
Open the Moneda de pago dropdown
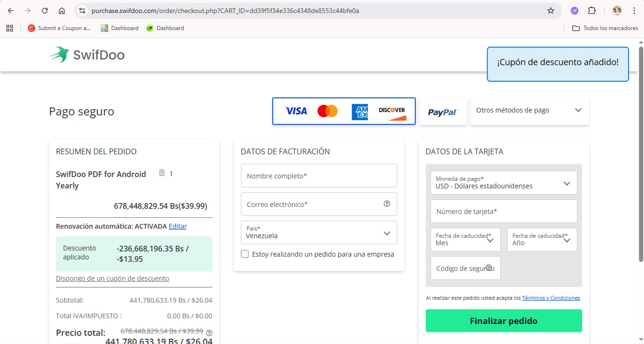(504, 183)
